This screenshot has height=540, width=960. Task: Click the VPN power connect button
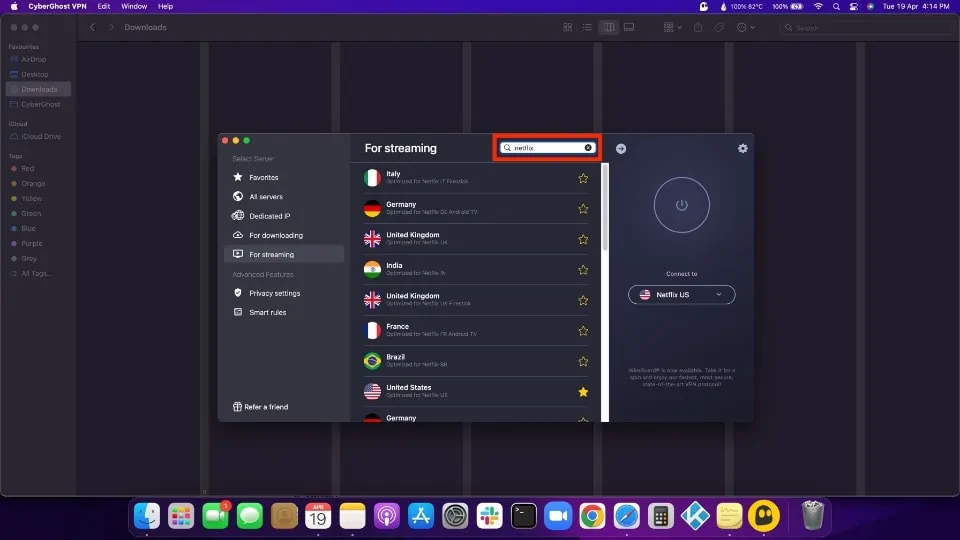(681, 205)
